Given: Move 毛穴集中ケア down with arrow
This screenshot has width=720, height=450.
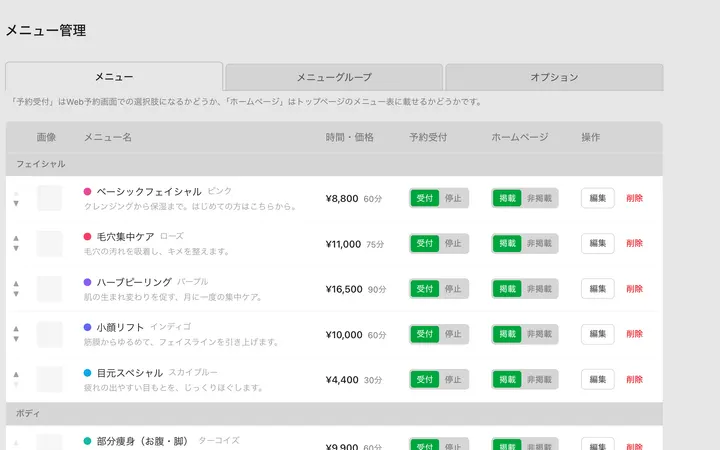Looking at the screenshot, I should (x=16, y=248).
